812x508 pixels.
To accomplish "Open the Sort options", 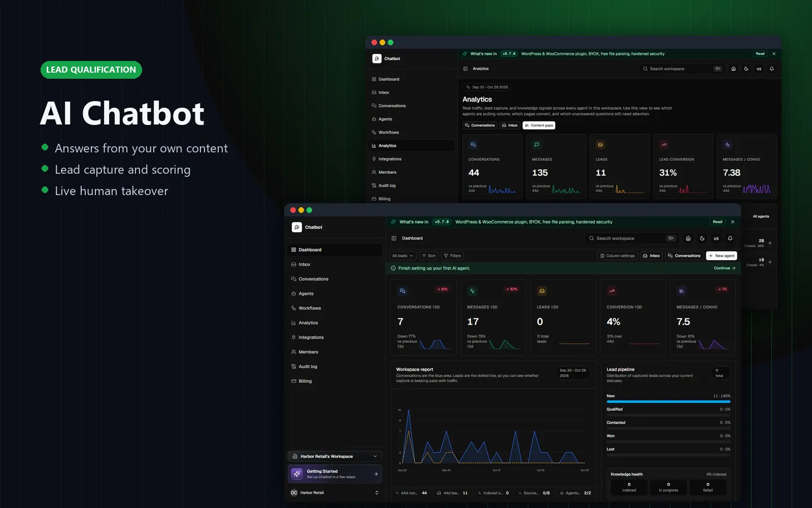I will [x=429, y=256].
